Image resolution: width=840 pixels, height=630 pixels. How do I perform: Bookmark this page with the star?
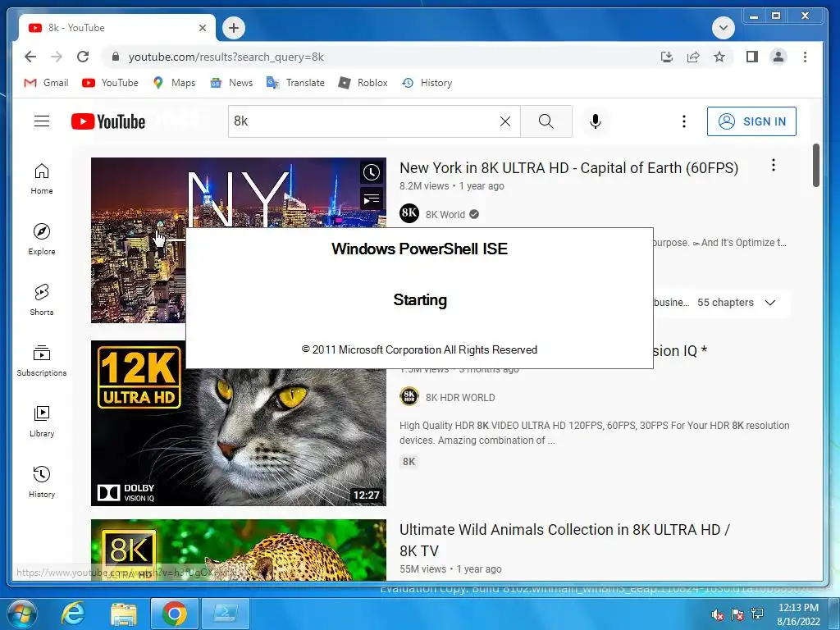[719, 57]
